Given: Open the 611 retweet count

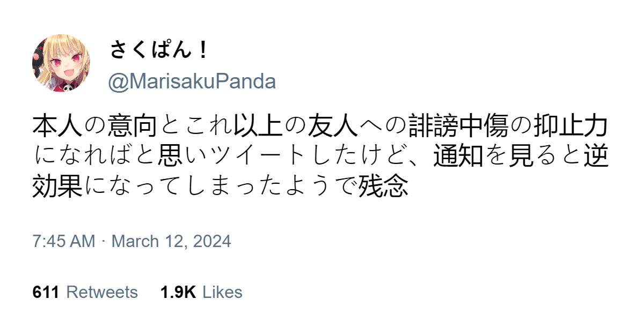Looking at the screenshot, I should point(46,292).
